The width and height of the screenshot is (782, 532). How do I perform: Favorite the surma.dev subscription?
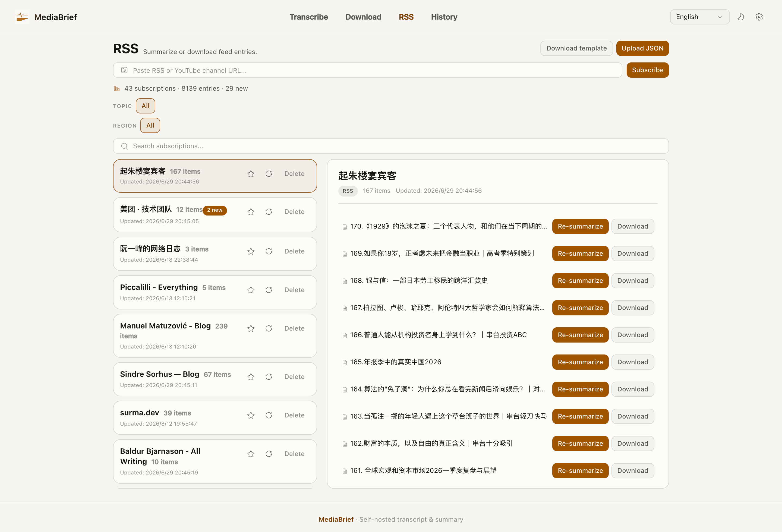tap(251, 415)
